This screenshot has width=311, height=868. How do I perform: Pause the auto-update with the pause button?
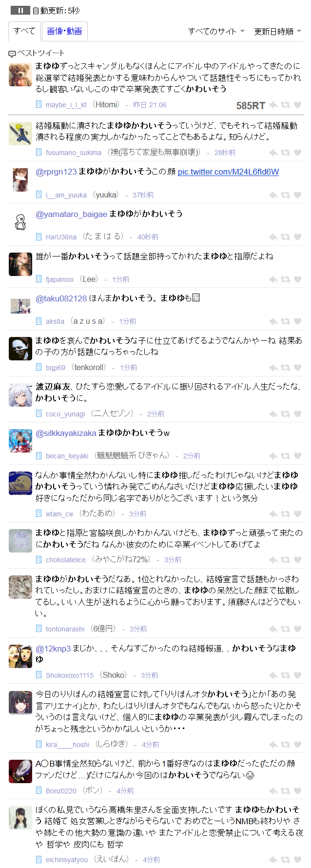coord(20,10)
